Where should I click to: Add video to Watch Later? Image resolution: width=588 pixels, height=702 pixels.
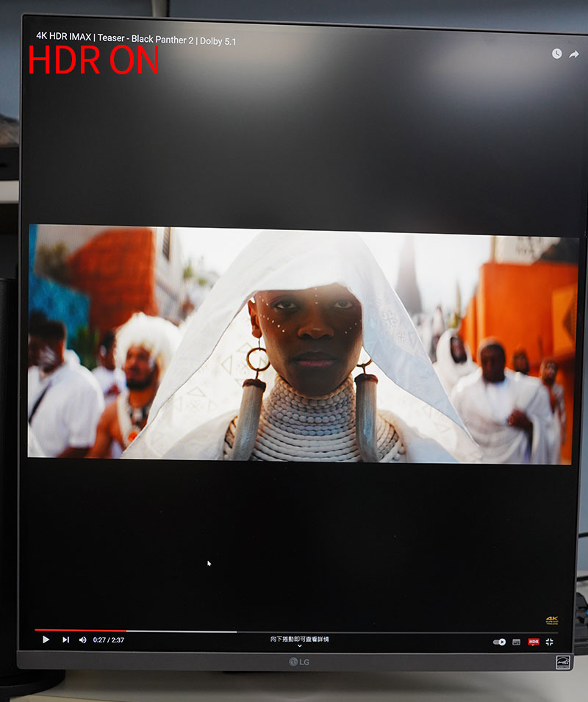coord(556,54)
